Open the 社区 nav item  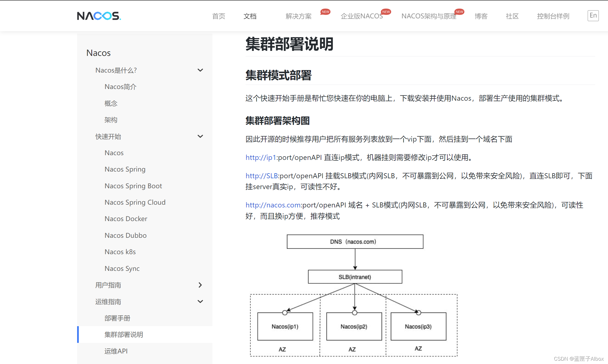click(x=512, y=16)
